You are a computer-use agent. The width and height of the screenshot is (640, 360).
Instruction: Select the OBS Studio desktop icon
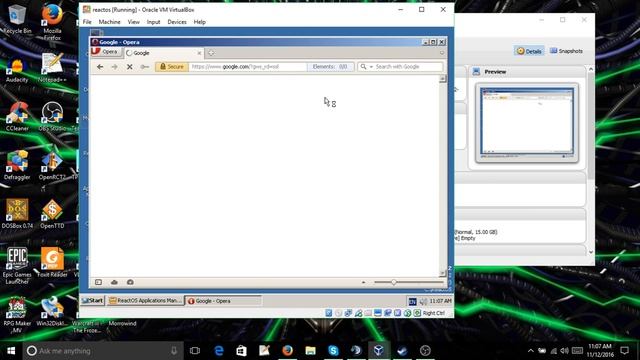tap(52, 116)
